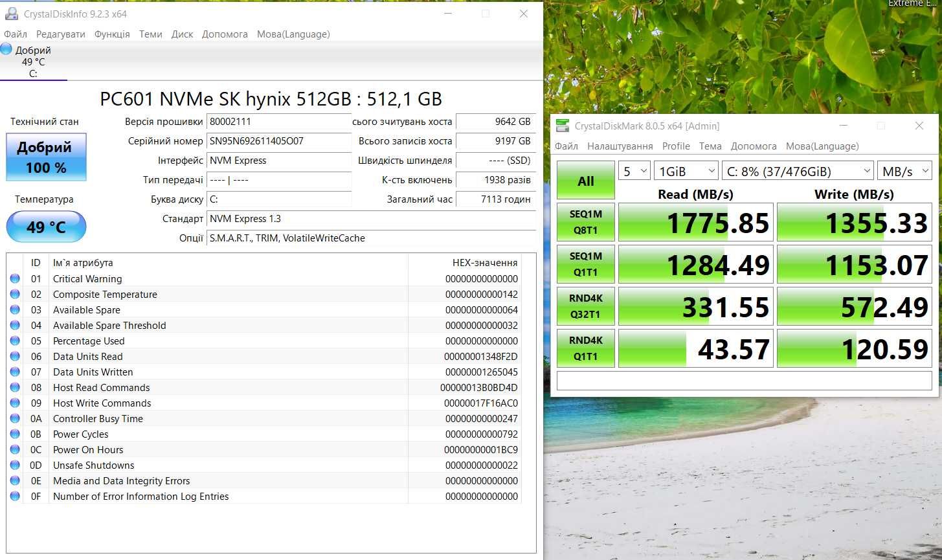942x560 pixels.
Task: Click the SEQ1M Q8T1 read result 1775.85
Action: [x=696, y=222]
